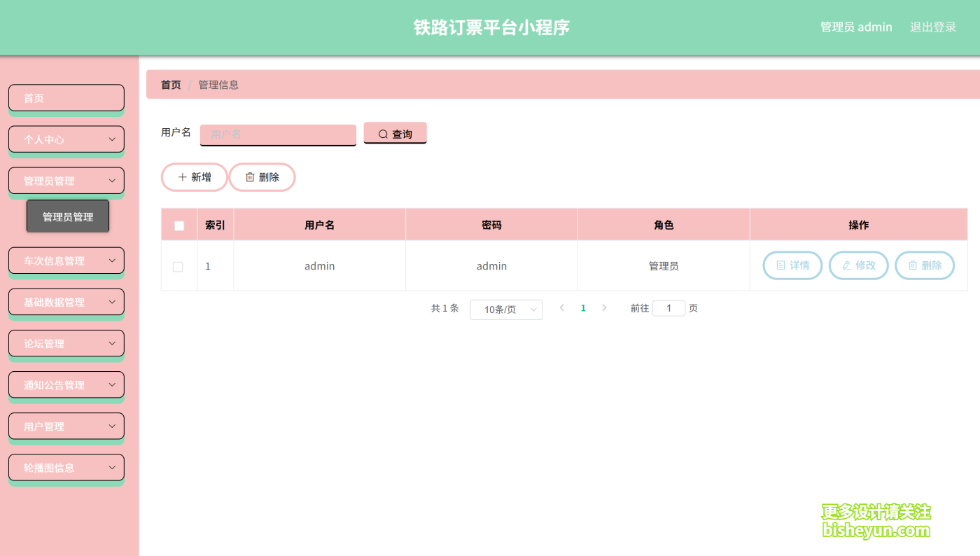Expand the 个人中心 sidebar menu
The height and width of the screenshot is (556, 980).
[x=66, y=139]
